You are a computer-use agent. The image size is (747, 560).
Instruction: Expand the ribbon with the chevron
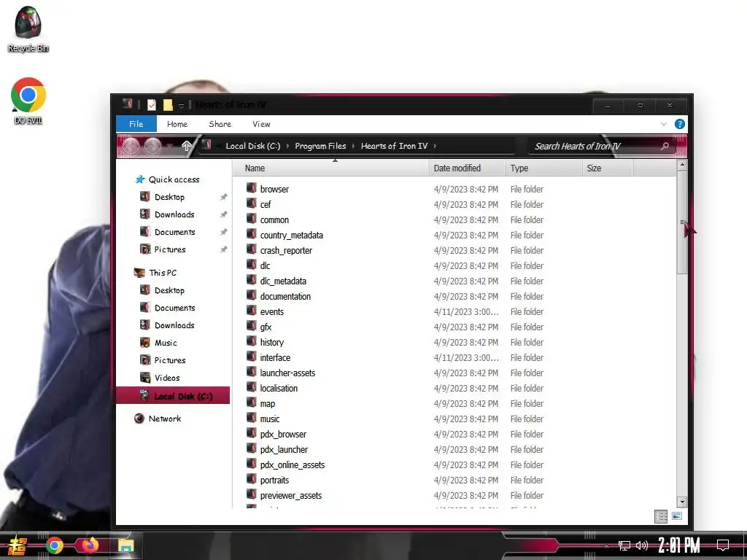pyautogui.click(x=664, y=124)
